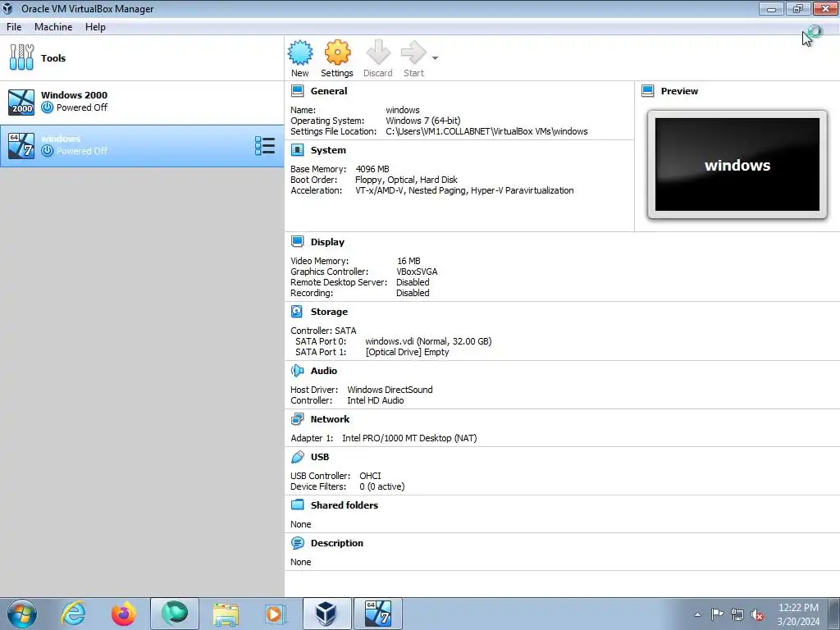Select the windows VM 64-bit icon
840x630 pixels.
[x=21, y=146]
